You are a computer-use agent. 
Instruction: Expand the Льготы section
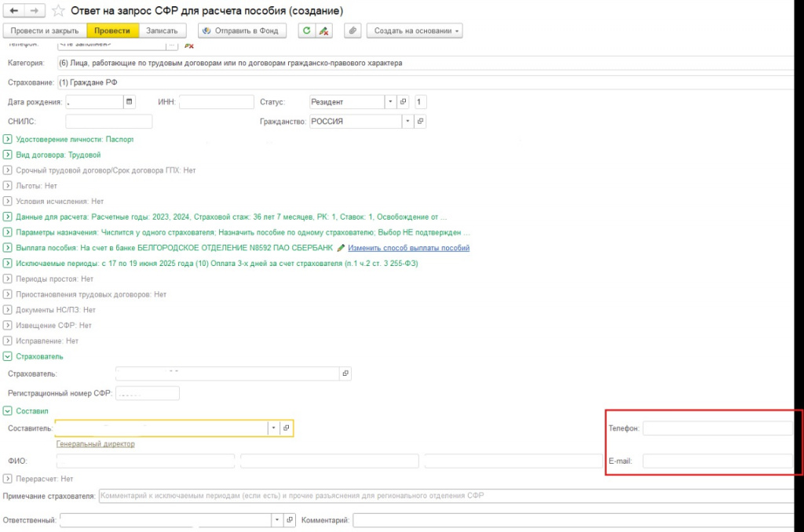(x=8, y=185)
